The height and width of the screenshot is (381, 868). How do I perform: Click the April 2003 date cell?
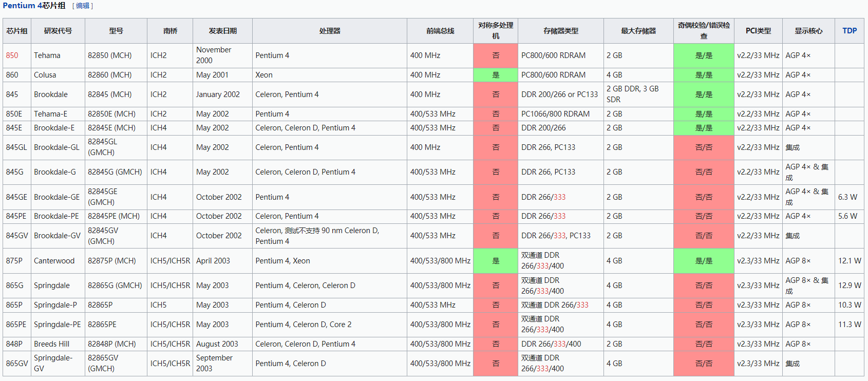pyautogui.click(x=223, y=261)
